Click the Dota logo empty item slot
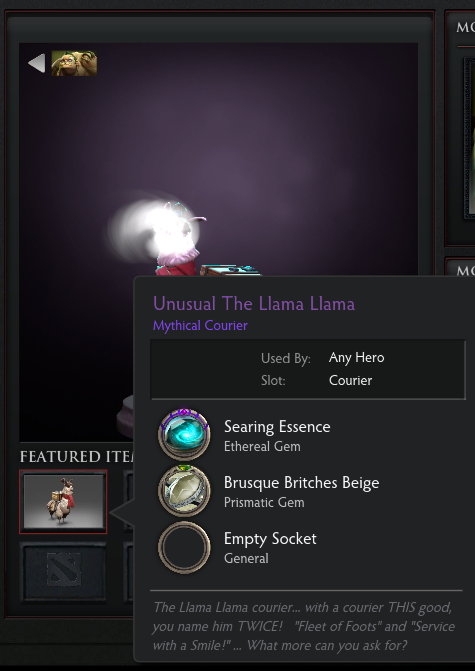The width and height of the screenshot is (475, 671). point(63,571)
